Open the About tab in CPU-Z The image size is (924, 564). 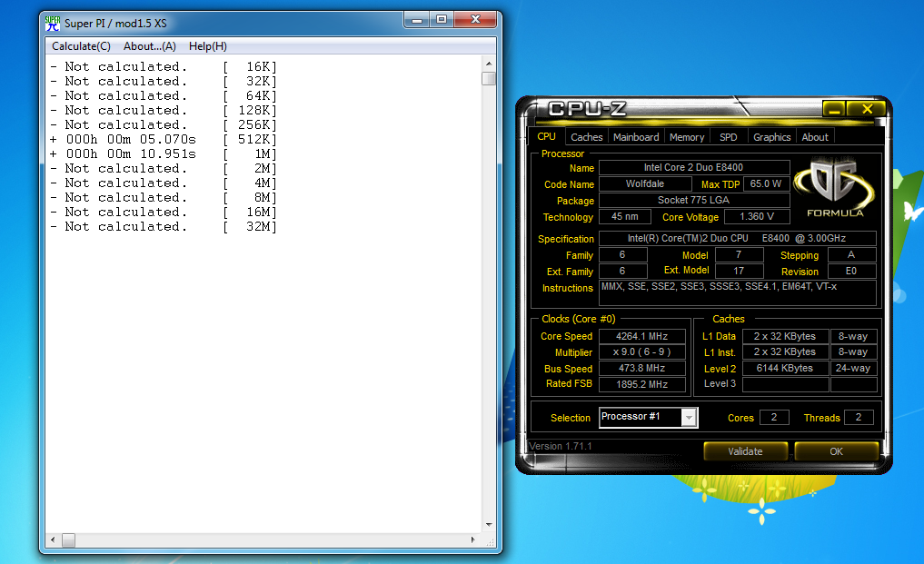point(814,137)
